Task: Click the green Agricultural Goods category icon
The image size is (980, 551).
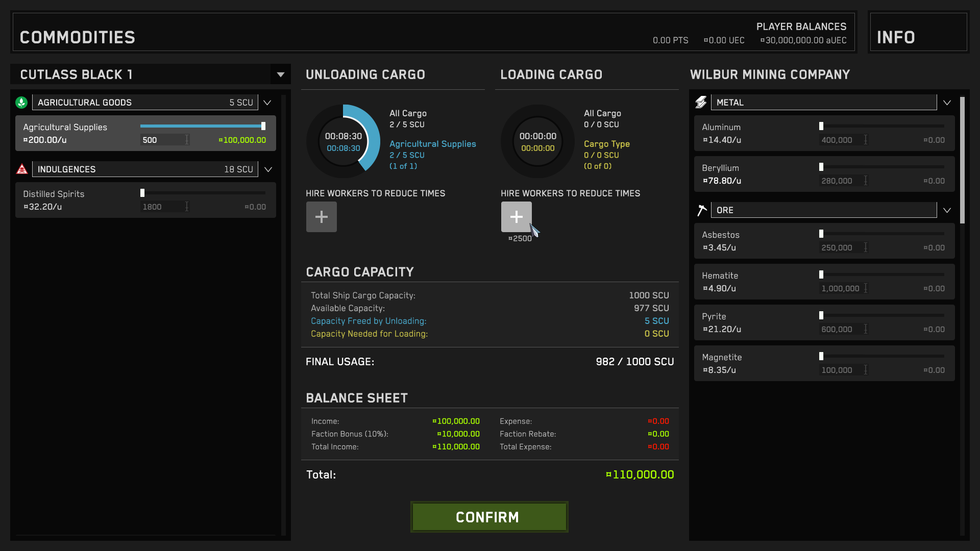Action: (x=21, y=103)
